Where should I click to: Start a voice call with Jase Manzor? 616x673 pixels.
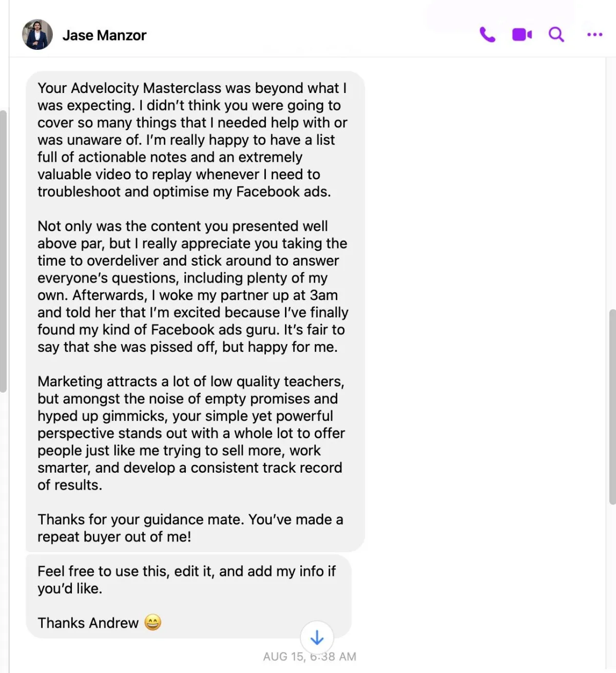[487, 35]
